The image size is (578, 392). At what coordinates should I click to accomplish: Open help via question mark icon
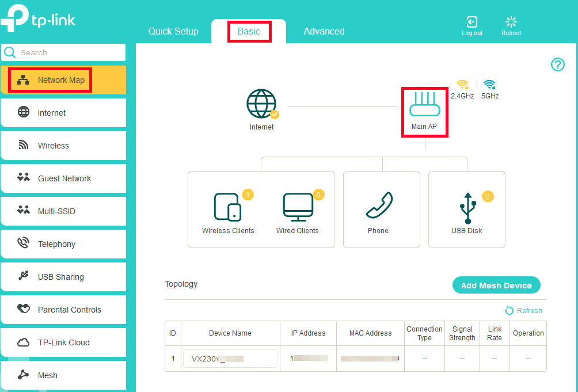(558, 64)
